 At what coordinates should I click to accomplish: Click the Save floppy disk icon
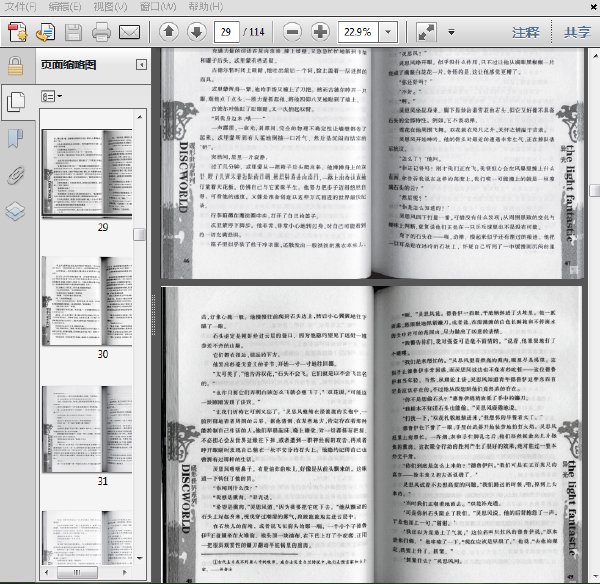(x=73, y=32)
